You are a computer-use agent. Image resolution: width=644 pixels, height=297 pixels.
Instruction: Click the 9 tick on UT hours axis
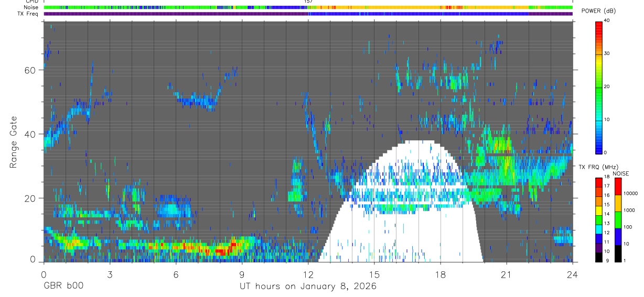pyautogui.click(x=242, y=274)
